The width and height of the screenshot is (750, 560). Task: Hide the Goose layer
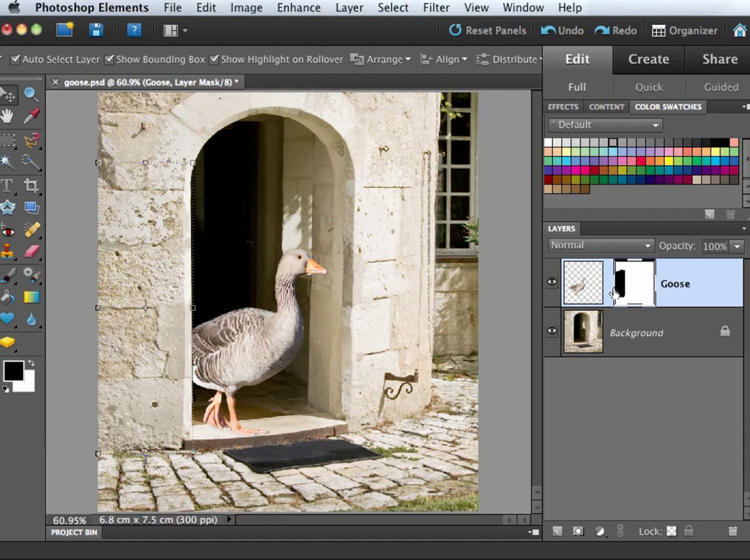(x=552, y=282)
